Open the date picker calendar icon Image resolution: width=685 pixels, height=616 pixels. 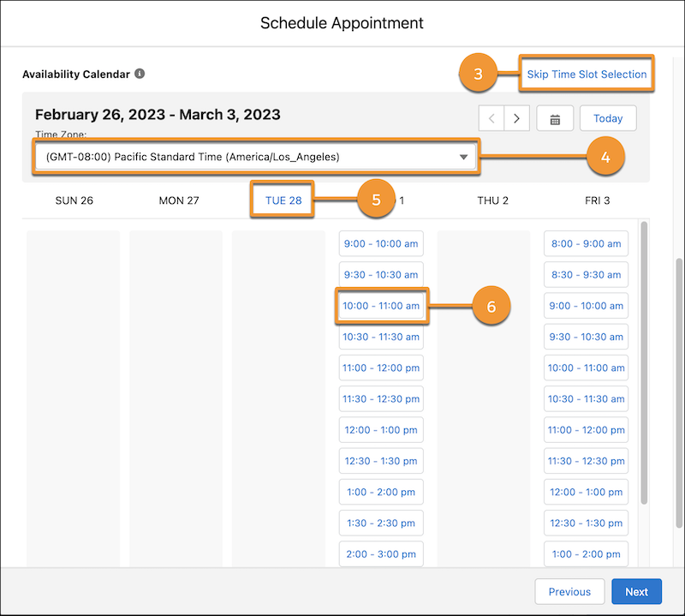click(555, 118)
